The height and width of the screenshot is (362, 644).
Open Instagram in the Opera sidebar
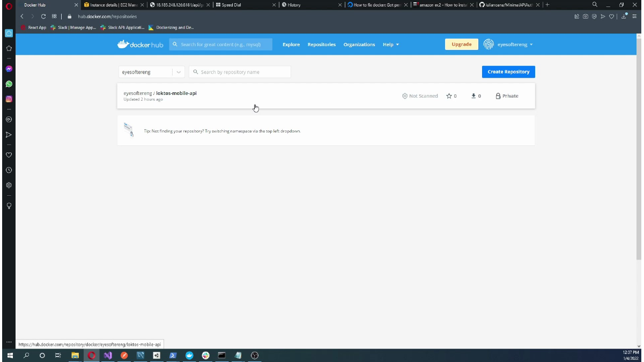tap(9, 99)
